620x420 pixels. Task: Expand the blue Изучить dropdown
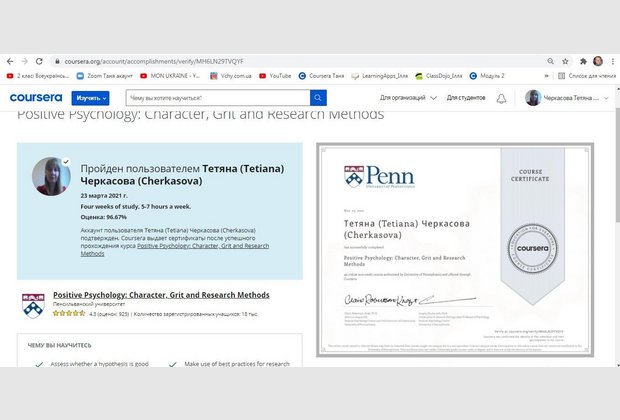click(90, 98)
